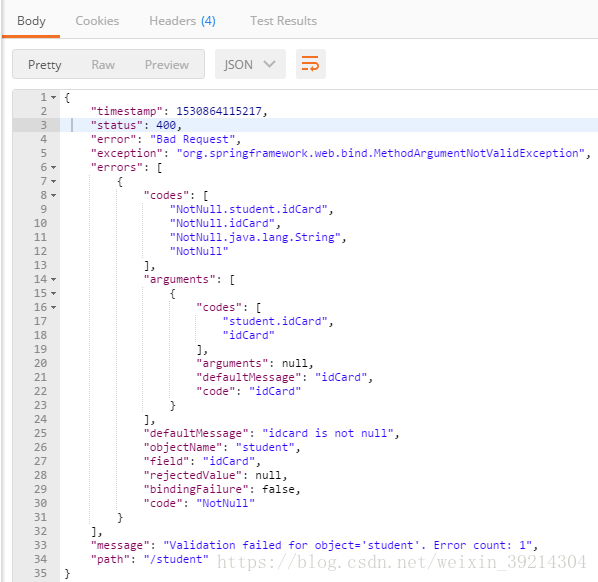598x582 pixels.
Task: Toggle the wrap lines icon button
Action: coord(310,64)
